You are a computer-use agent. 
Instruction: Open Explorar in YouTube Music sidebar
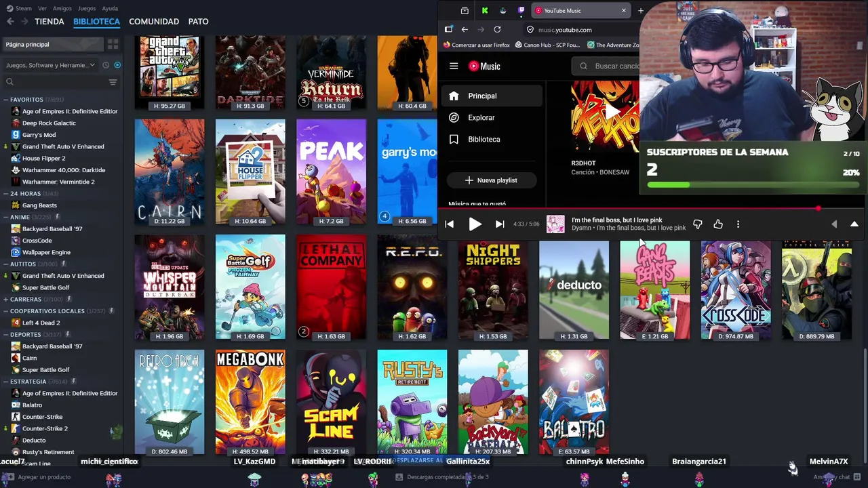[x=492, y=117]
